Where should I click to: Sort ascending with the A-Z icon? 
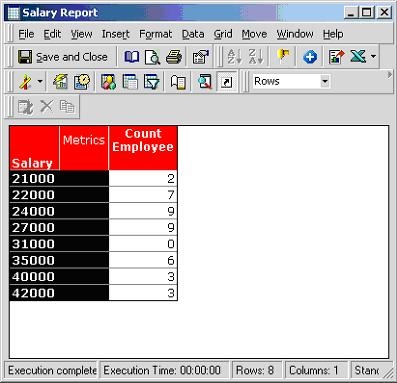tap(234, 57)
